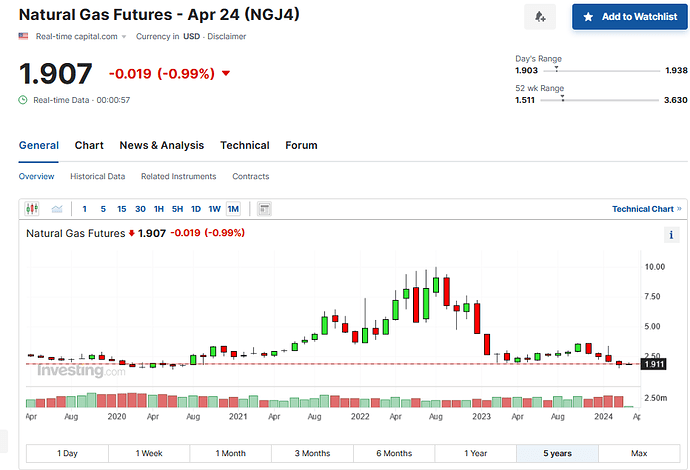The image size is (690, 470).
Task: Select the 1W chart interval
Action: pyautogui.click(x=214, y=209)
